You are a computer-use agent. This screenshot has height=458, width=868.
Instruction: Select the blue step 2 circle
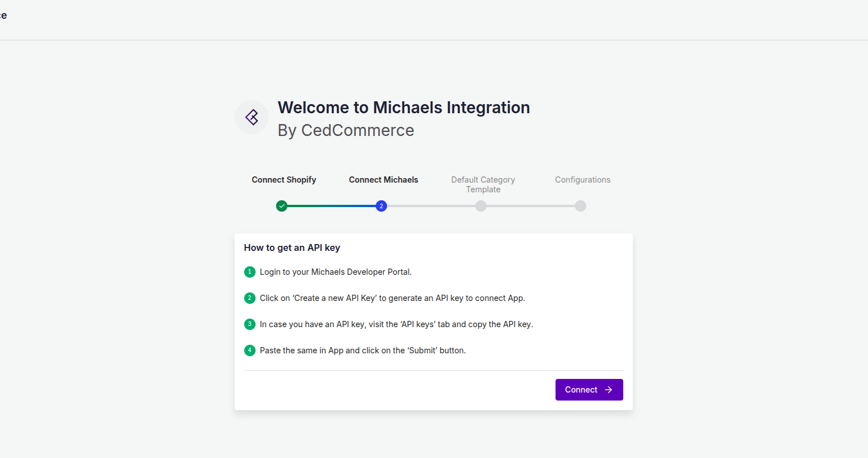381,206
